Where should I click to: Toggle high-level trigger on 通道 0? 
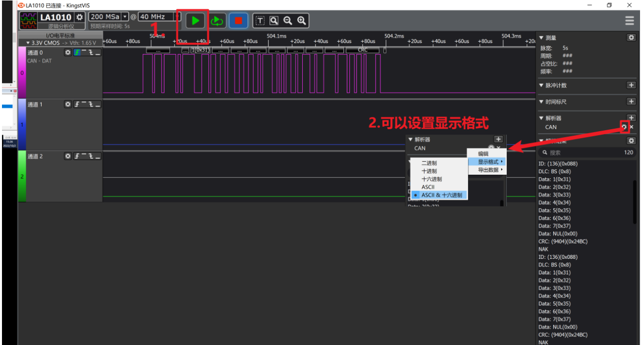tap(84, 52)
